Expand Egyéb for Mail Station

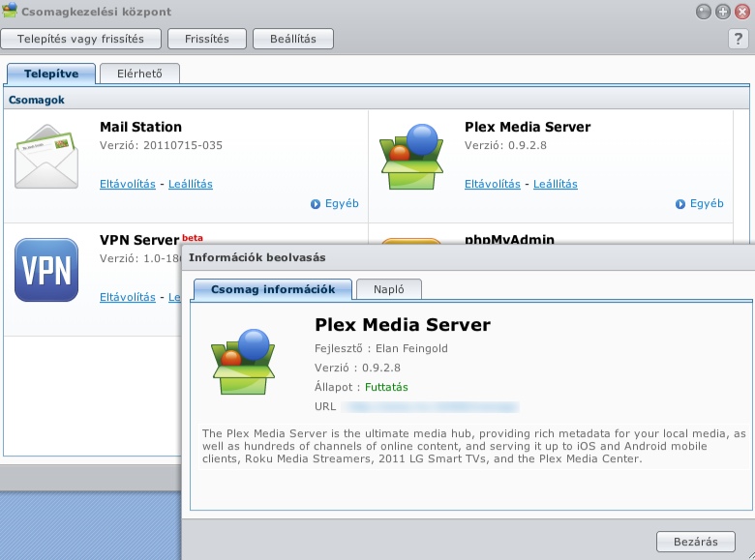[335, 203]
